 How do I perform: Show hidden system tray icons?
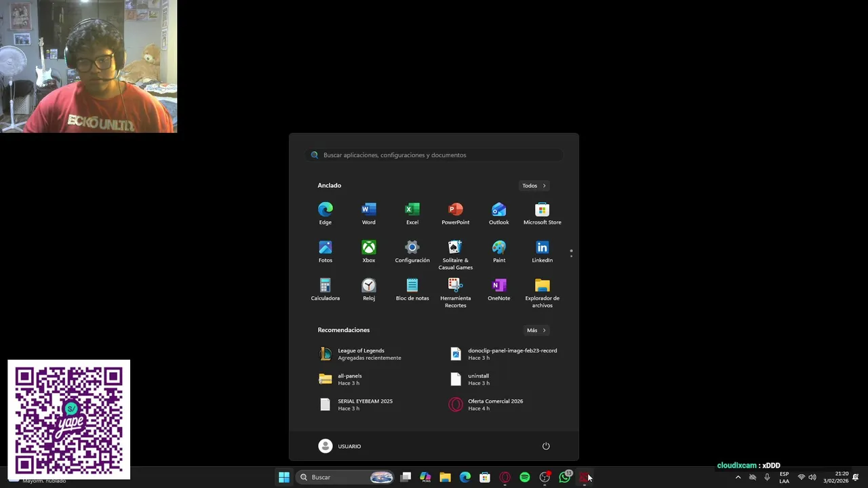point(738,477)
